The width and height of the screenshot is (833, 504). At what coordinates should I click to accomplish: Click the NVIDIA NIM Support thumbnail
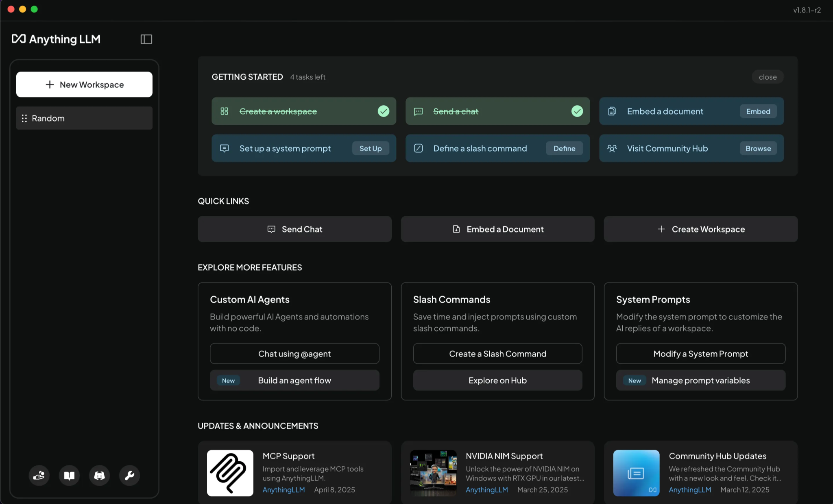click(x=433, y=473)
